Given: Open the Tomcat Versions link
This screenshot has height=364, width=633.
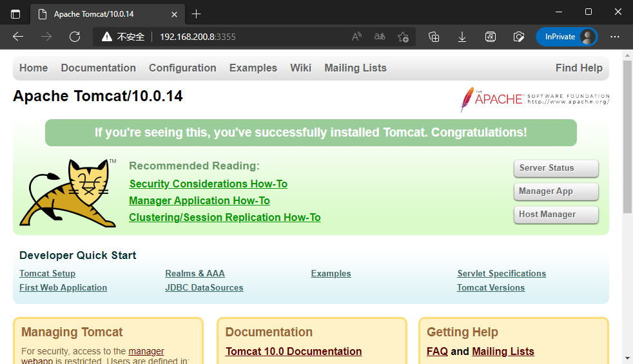Looking at the screenshot, I should pos(491,288).
